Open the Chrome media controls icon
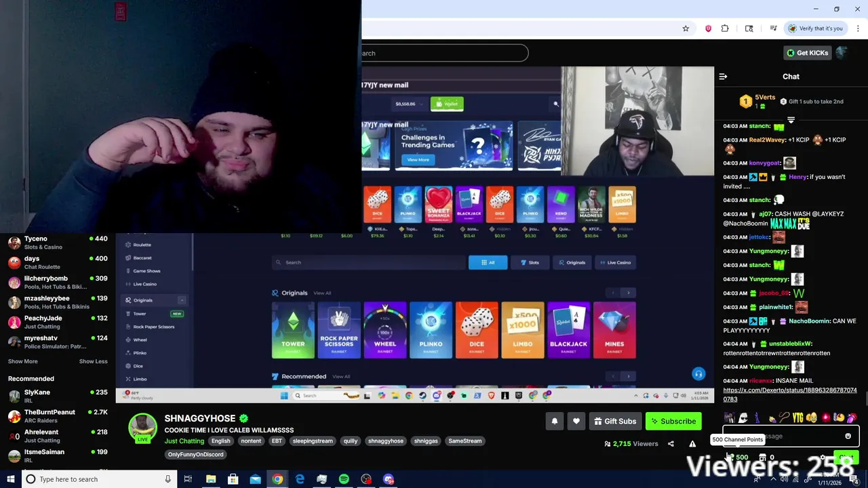Screen dimensions: 868x488 (x=773, y=28)
